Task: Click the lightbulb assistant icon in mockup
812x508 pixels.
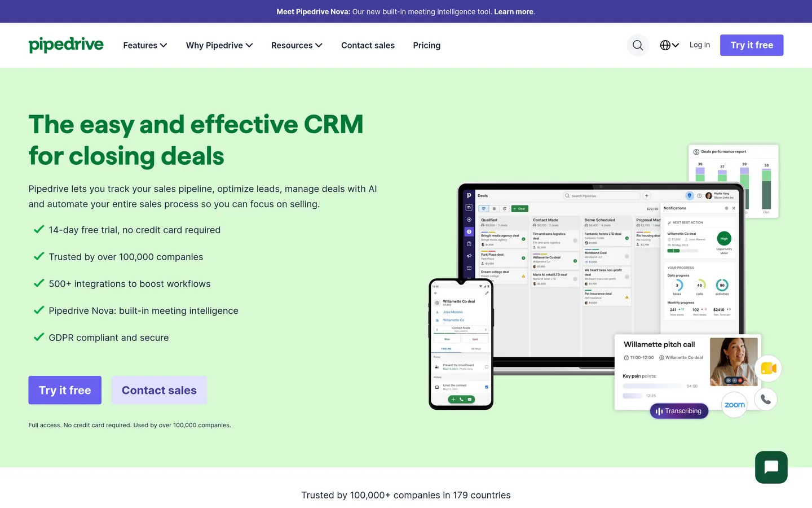Action: 689,196
